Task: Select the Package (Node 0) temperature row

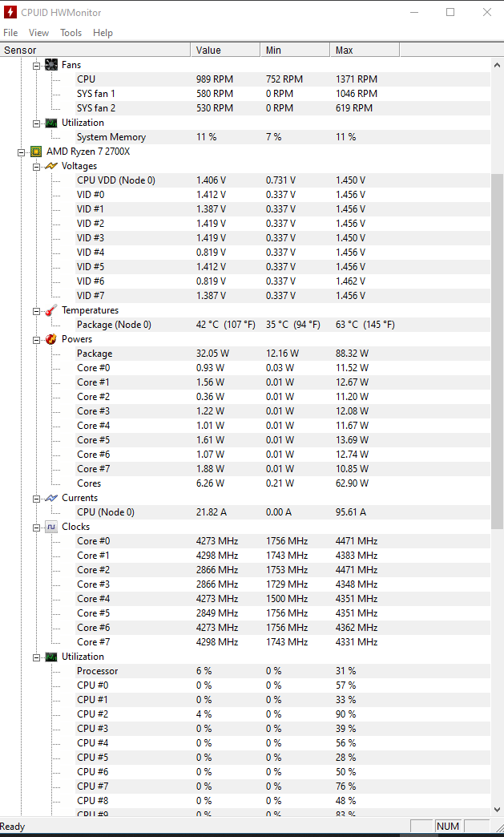Action: click(112, 324)
